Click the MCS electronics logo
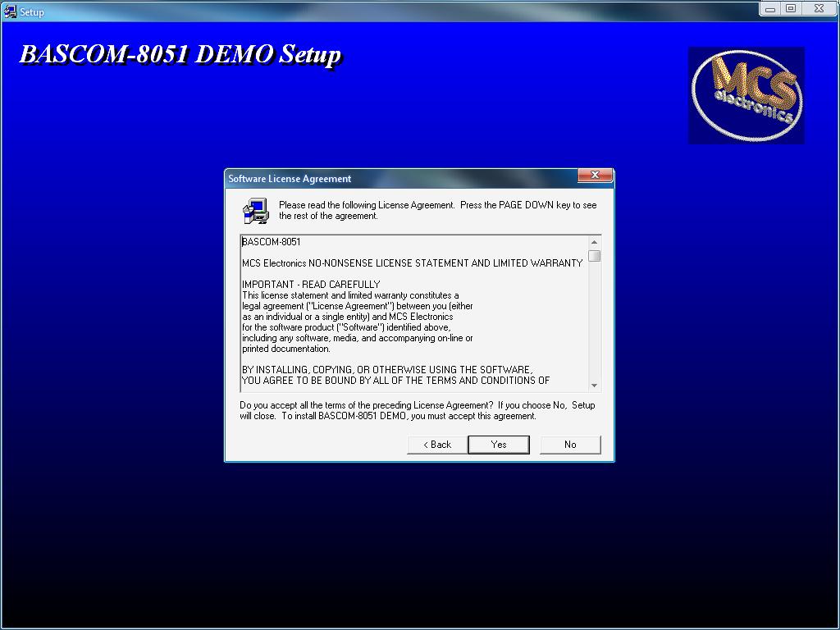 (x=746, y=95)
